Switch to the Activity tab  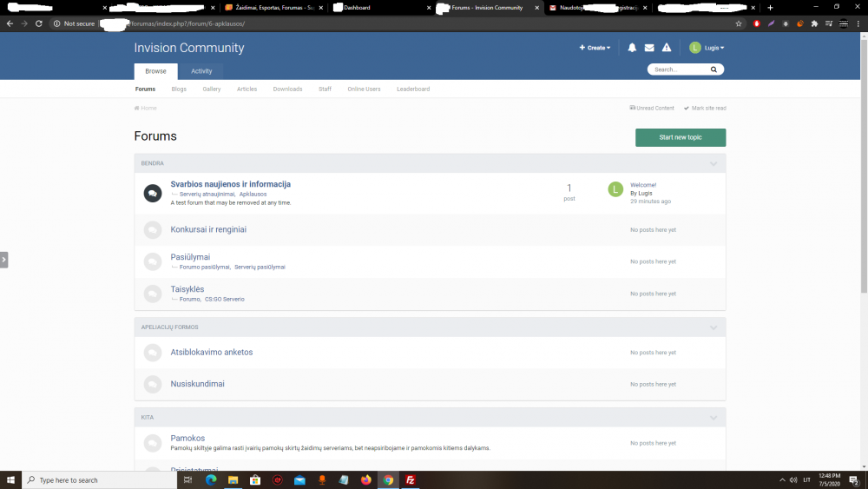(x=201, y=71)
